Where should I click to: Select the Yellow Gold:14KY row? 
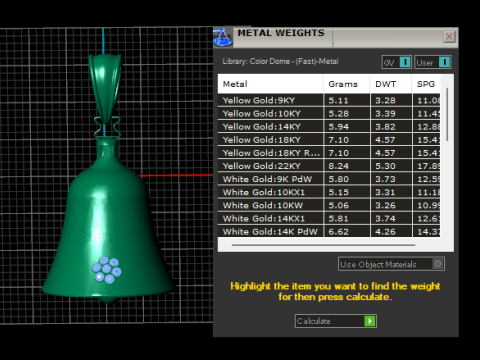[x=329, y=127]
